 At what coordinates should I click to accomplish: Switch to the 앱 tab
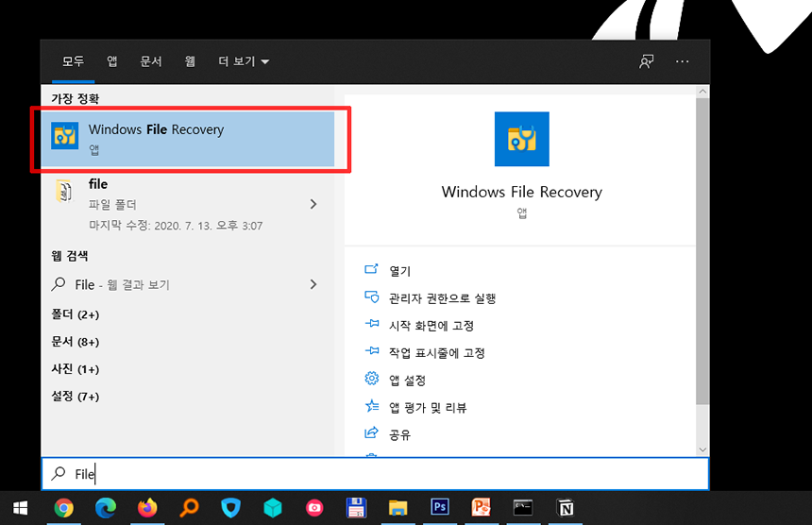pos(111,61)
